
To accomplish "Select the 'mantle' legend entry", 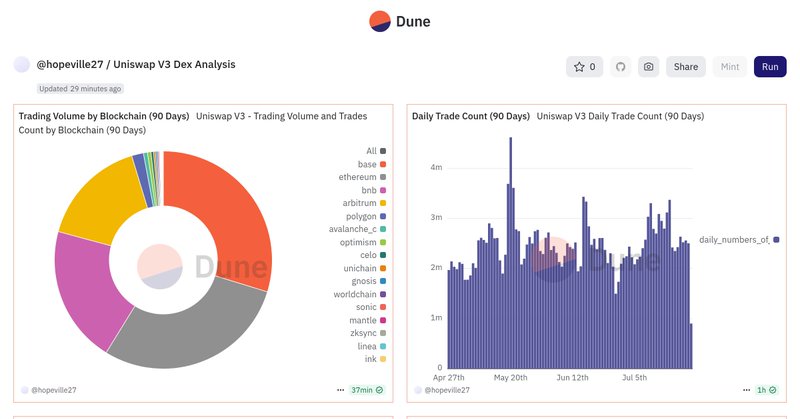I will [x=367, y=321].
